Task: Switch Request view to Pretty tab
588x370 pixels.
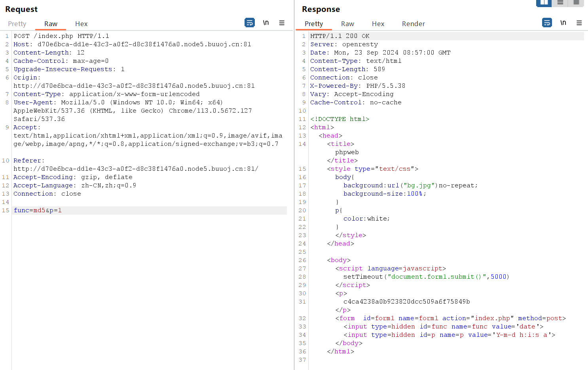Action: 17,24
